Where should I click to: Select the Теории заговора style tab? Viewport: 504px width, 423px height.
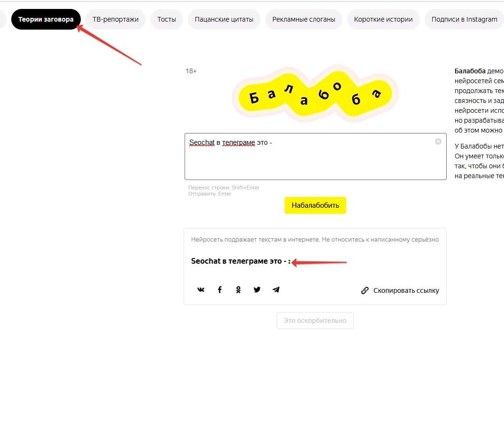pos(46,19)
